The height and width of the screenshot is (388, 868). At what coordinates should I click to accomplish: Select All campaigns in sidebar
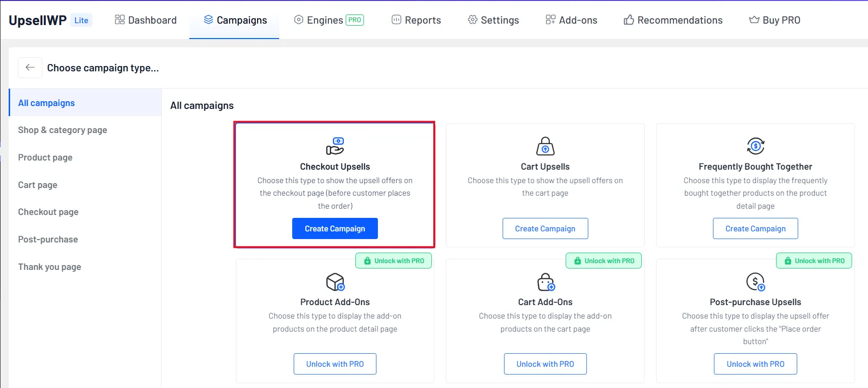click(85, 103)
